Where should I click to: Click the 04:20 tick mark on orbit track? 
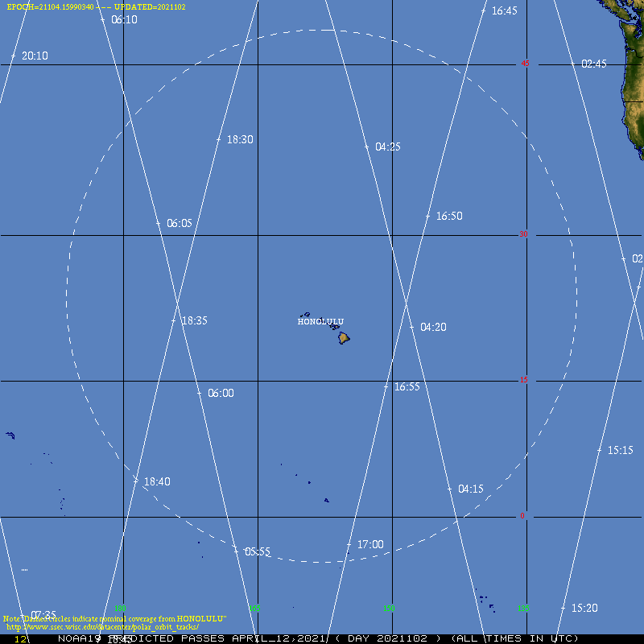(411, 328)
